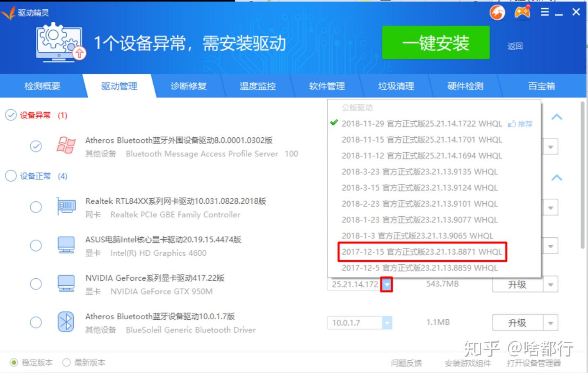Select driver version 2018-11-29 25.21.14.1722 WHQL
The image size is (588, 373).
(422, 124)
